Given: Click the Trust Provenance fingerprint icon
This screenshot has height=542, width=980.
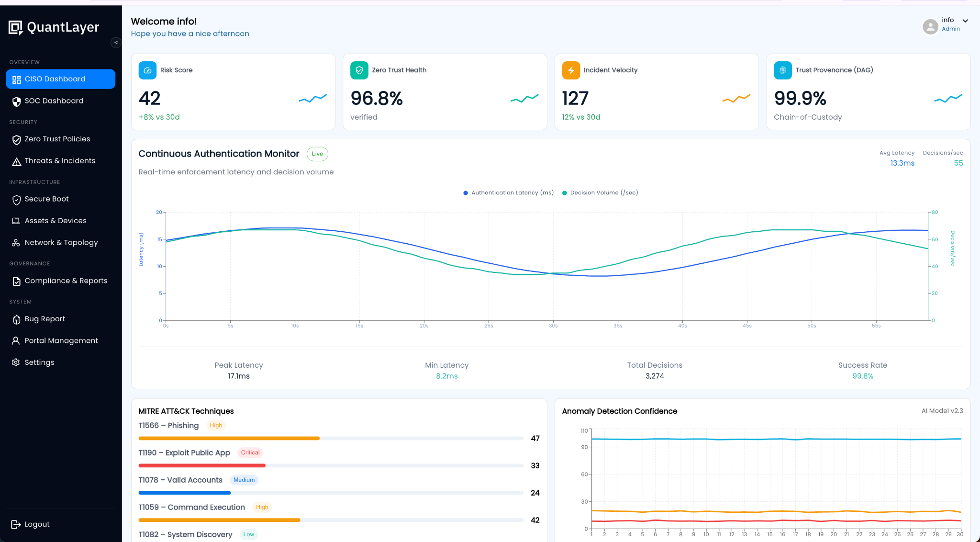Looking at the screenshot, I should (782, 70).
